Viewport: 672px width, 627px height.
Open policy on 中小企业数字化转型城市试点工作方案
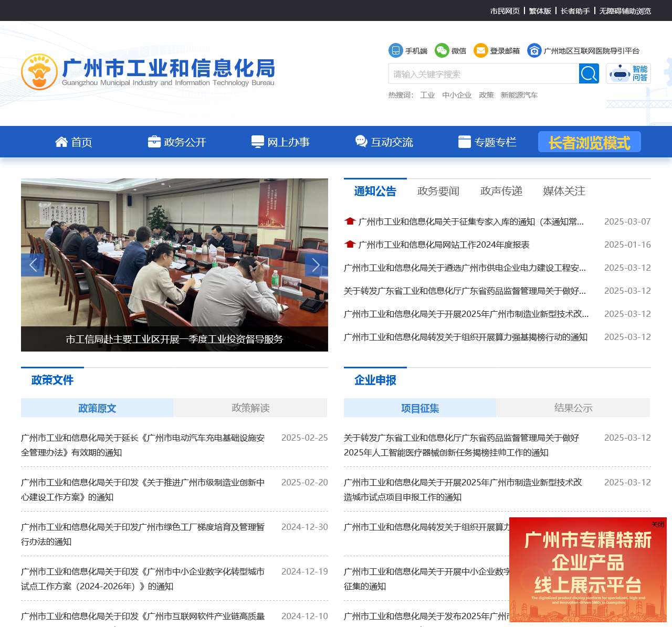coord(143,579)
